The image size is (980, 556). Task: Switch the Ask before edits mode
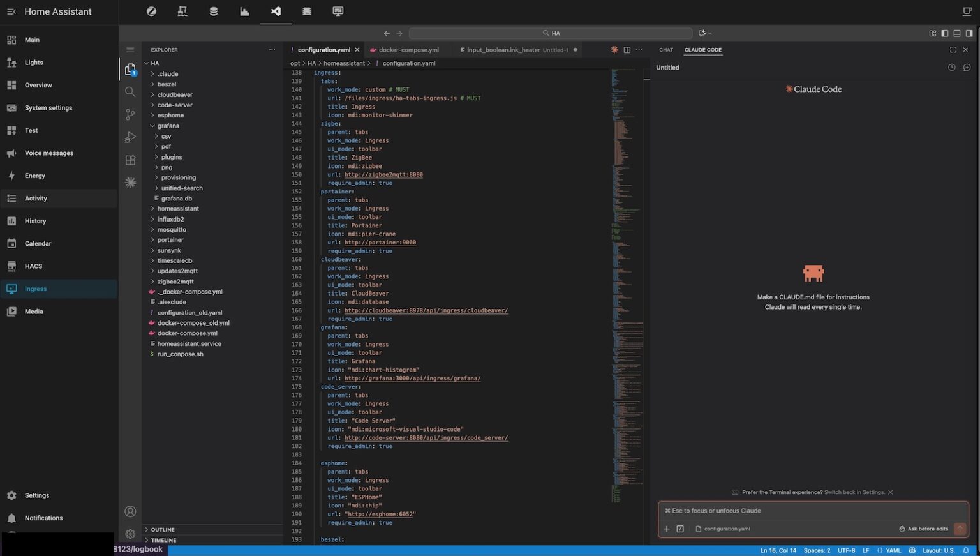pyautogui.click(x=924, y=529)
